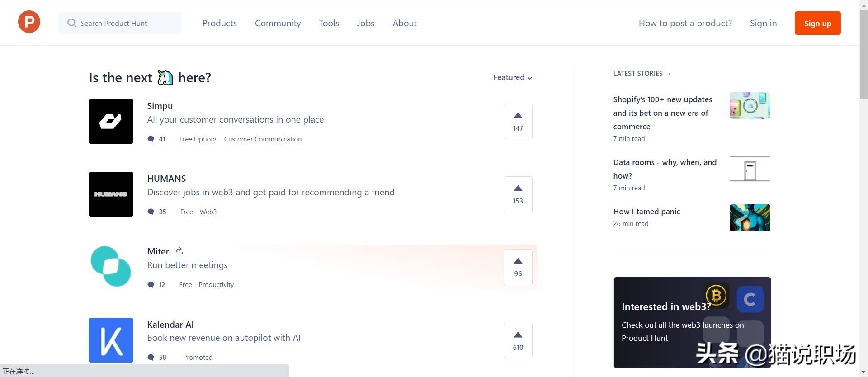Focus the Search Product Hunt field
The image size is (868, 377).
coord(120,23)
